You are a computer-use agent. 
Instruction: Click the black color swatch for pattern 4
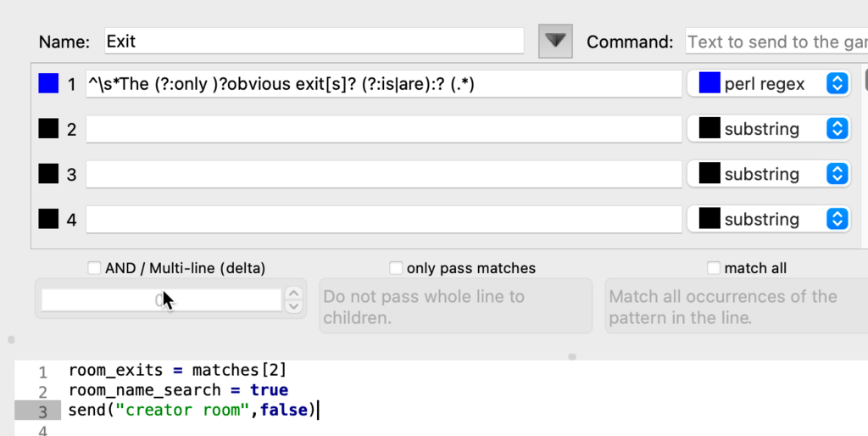click(49, 219)
